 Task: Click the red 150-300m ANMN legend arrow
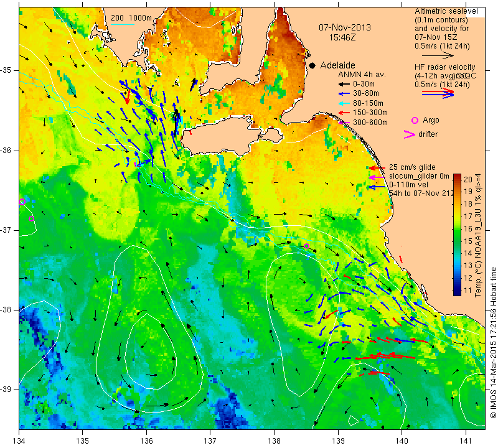(x=344, y=113)
